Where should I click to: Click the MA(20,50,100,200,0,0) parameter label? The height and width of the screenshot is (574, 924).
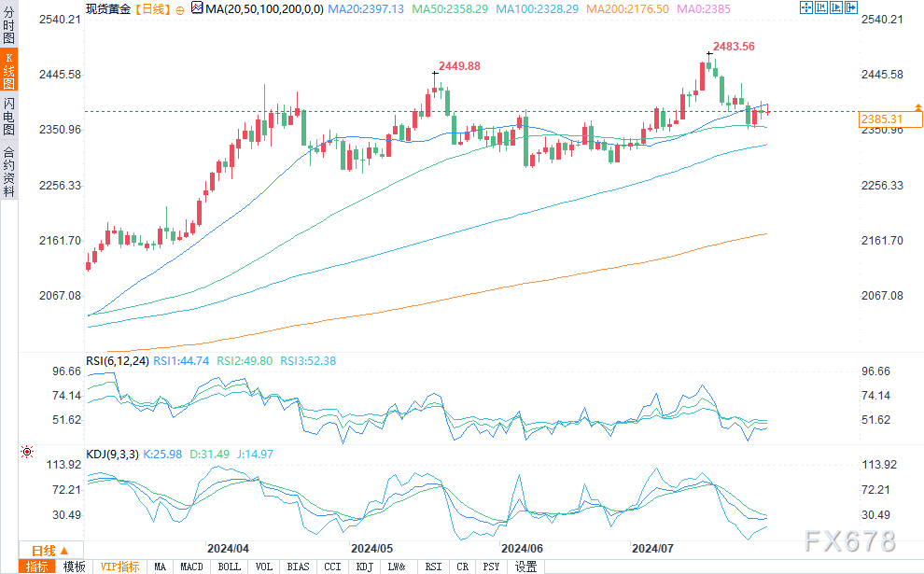[x=264, y=9]
